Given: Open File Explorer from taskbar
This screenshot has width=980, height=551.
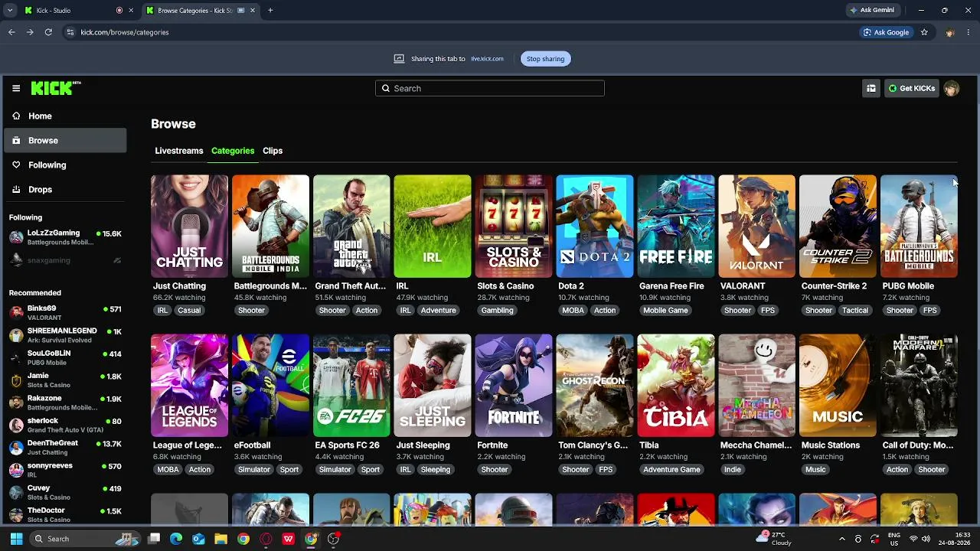Looking at the screenshot, I should pyautogui.click(x=220, y=539).
